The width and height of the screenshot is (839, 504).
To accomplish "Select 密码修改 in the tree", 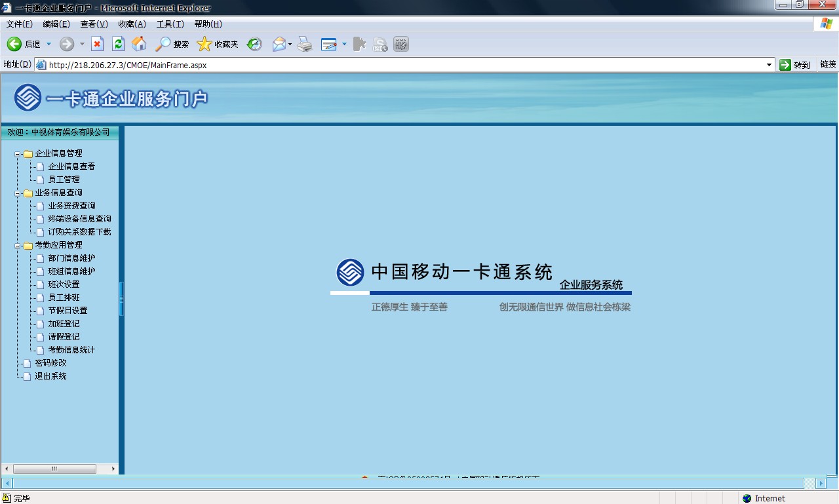I will click(50, 363).
